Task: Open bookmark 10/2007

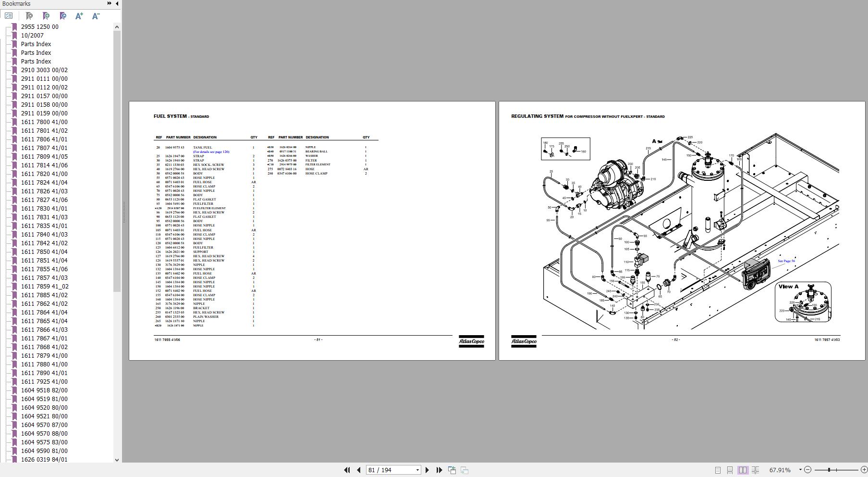Action: [x=32, y=36]
